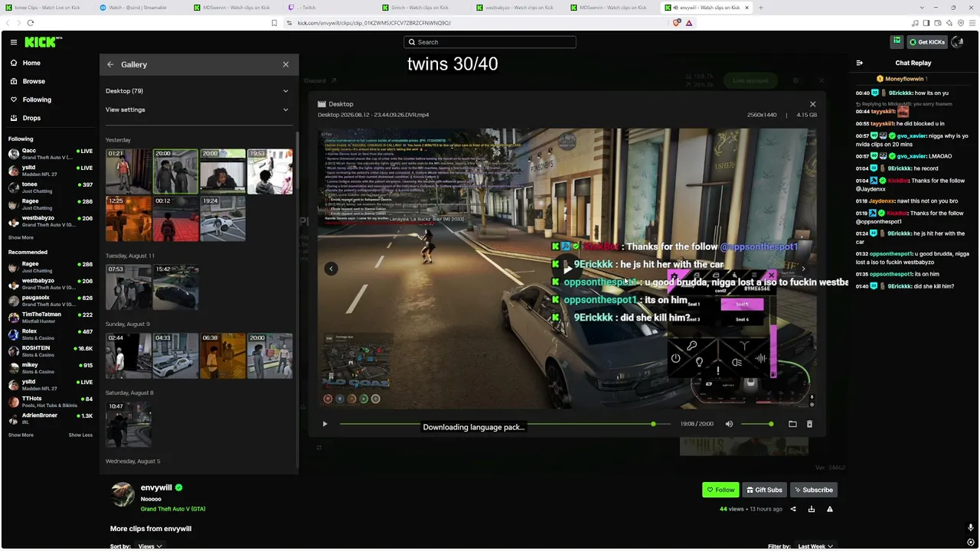Switch to the Twitch browser tab
The image size is (980, 551).
pyautogui.click(x=329, y=8)
